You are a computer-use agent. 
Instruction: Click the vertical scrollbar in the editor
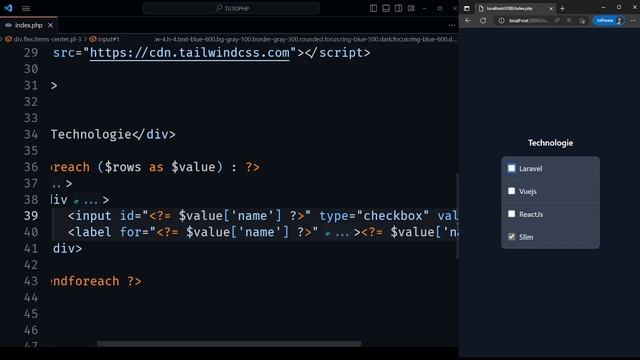457,216
